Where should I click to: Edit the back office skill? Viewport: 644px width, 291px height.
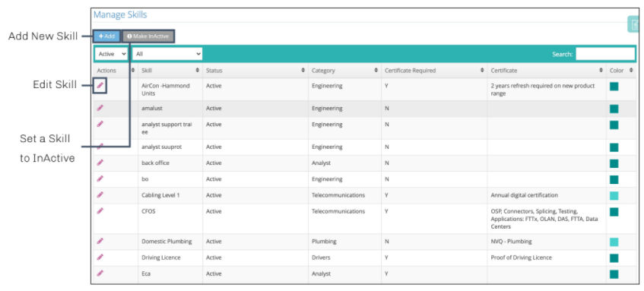coord(100,163)
